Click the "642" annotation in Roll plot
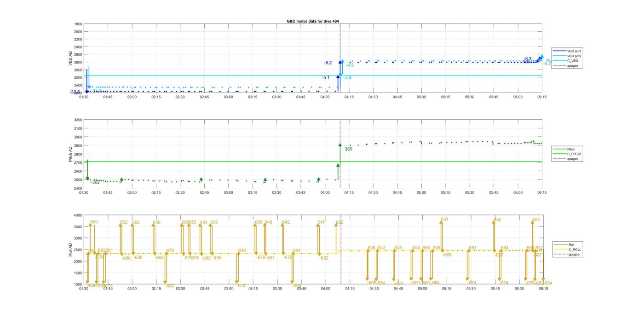Screen dimensions: 644x319 pos(286,222)
